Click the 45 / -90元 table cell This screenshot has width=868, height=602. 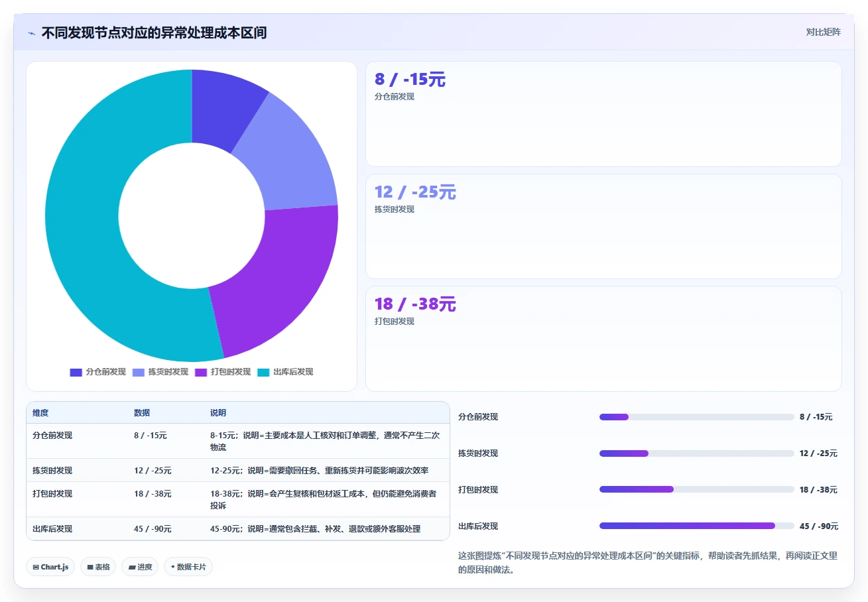click(x=153, y=529)
